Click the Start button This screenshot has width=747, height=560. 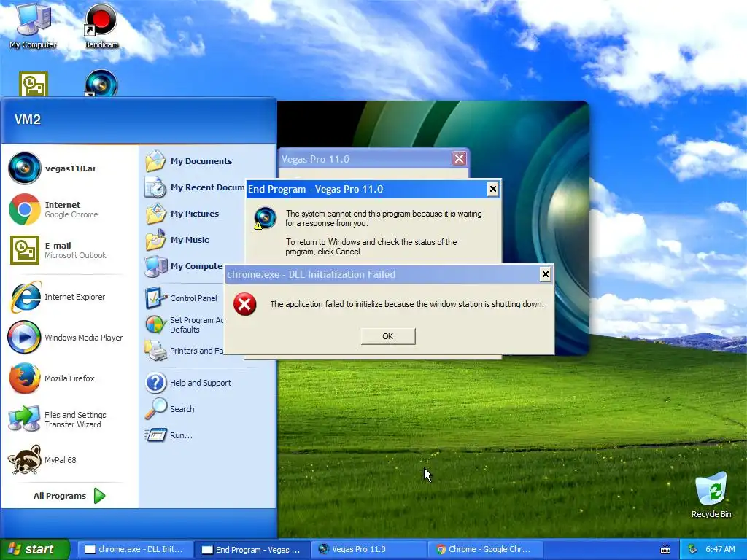pos(34,549)
